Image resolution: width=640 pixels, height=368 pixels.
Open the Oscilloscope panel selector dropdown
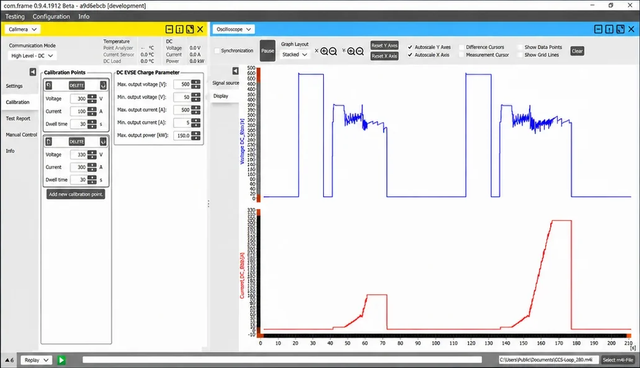(233, 29)
